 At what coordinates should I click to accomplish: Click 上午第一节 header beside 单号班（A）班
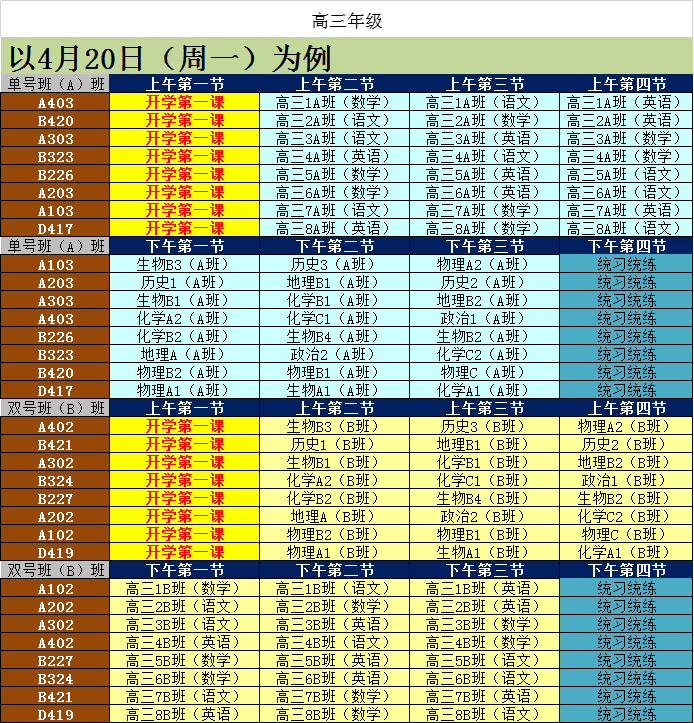(x=184, y=84)
